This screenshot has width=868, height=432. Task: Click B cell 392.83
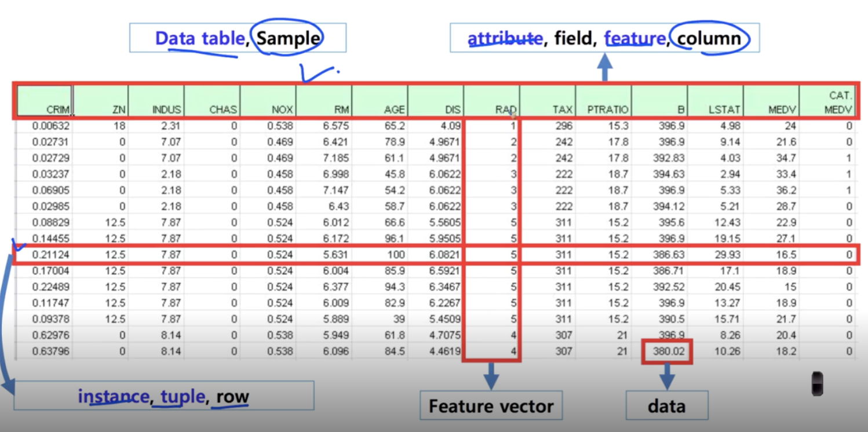pos(668,158)
